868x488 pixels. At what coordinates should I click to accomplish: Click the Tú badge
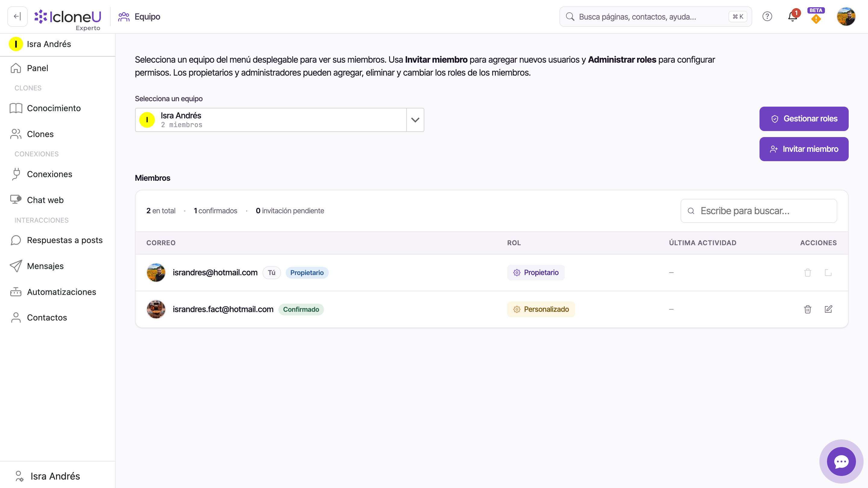tap(272, 272)
